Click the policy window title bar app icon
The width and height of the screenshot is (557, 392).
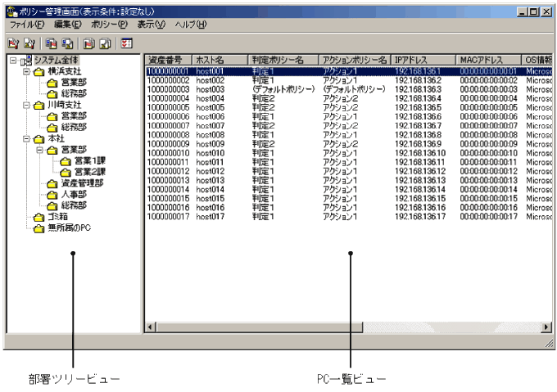point(12,11)
